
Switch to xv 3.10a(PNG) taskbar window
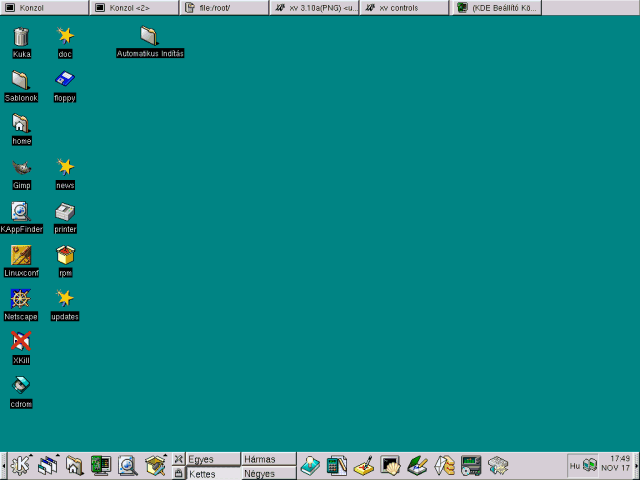click(x=315, y=8)
